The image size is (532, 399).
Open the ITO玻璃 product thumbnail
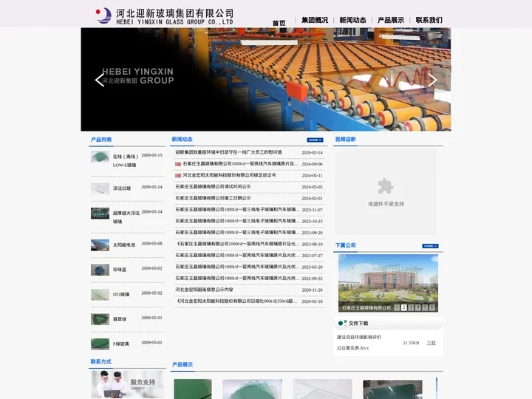pyautogui.click(x=100, y=295)
